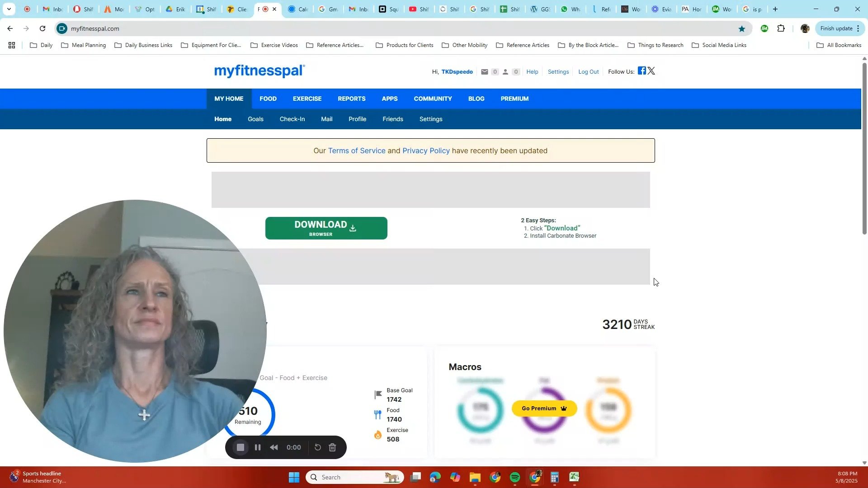Image resolution: width=868 pixels, height=488 pixels.
Task: Click the green DOWNLOAD BROWSER button
Action: point(326,228)
